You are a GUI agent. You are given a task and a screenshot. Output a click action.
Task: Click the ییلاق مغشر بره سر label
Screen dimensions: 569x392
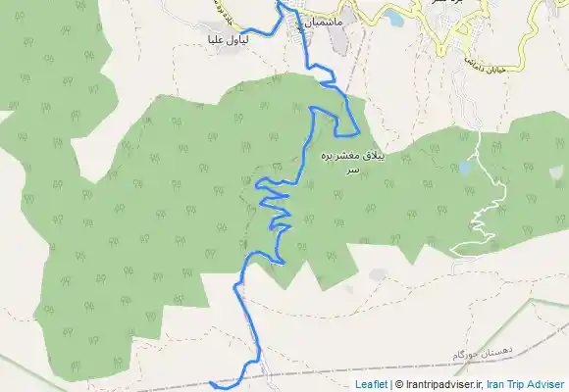coord(353,163)
